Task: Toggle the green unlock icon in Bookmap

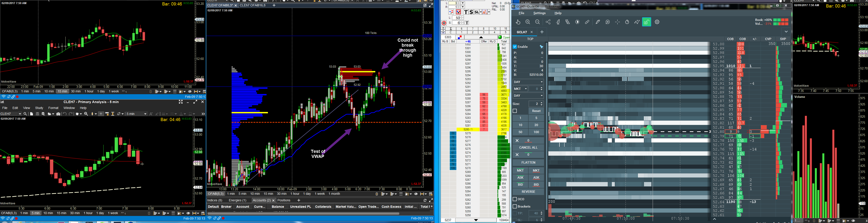Action: coord(647,22)
